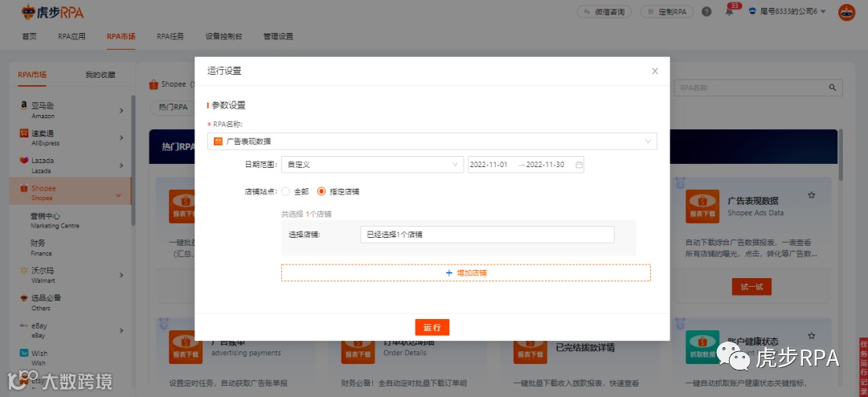The image size is (868, 397).
Task: Click the 定制RPA button
Action: point(666,11)
